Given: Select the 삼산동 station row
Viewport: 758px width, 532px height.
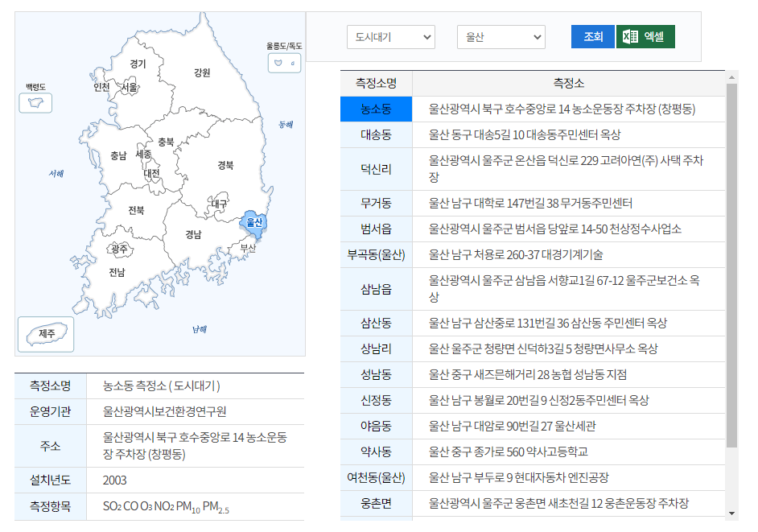Looking at the screenshot, I should 533,323.
